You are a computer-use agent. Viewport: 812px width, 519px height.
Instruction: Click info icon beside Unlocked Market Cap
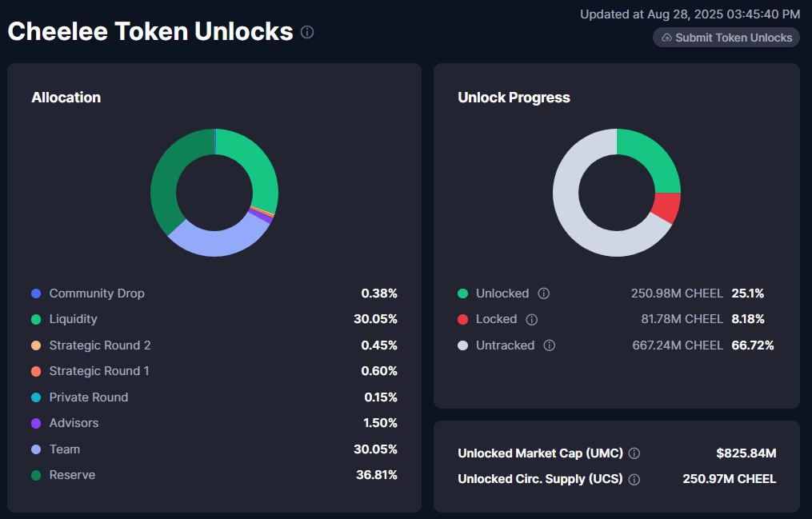(634, 453)
